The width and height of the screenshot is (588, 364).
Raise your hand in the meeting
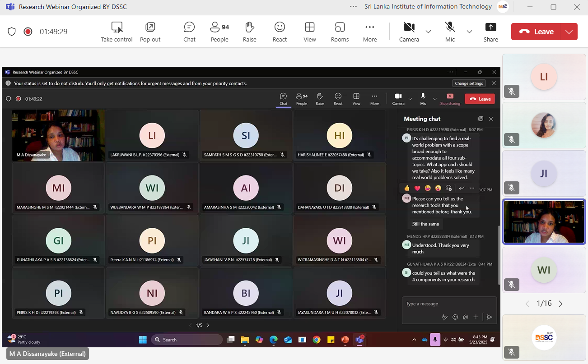point(249,32)
